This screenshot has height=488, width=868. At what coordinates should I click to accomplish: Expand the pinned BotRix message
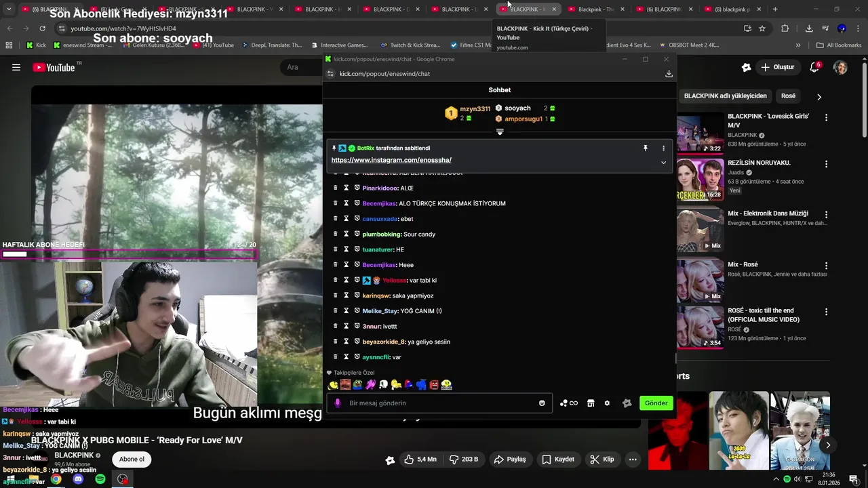tap(663, 162)
